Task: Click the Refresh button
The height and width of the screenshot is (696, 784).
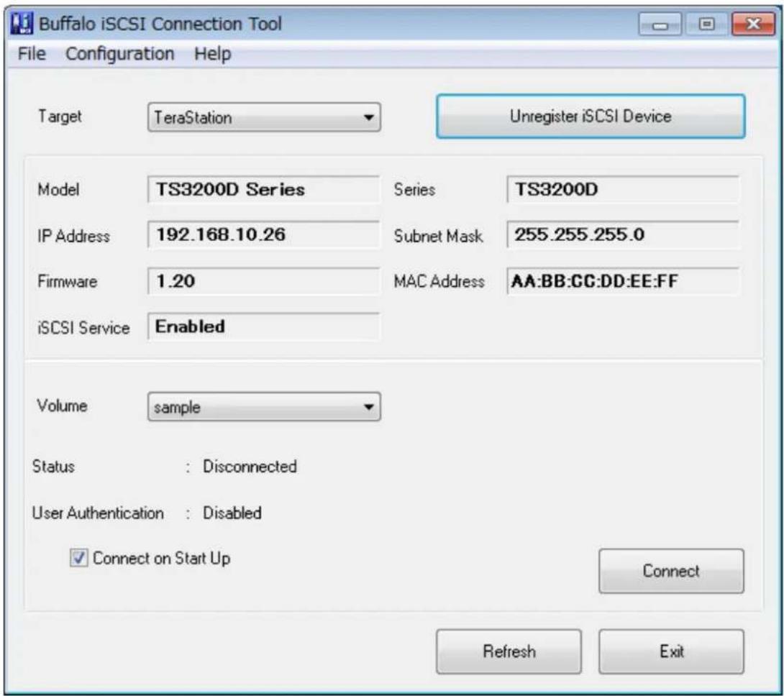Action: coord(509,651)
